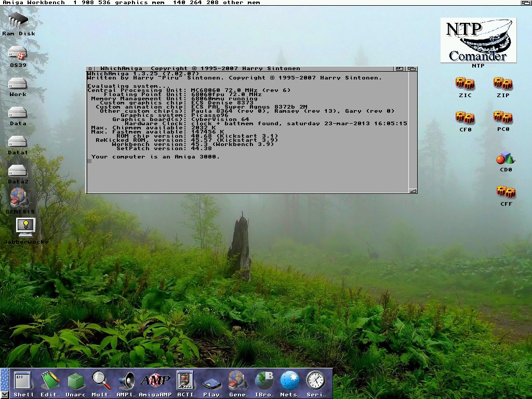Select the OS39 drive icon
532x399 pixels.
click(18, 53)
